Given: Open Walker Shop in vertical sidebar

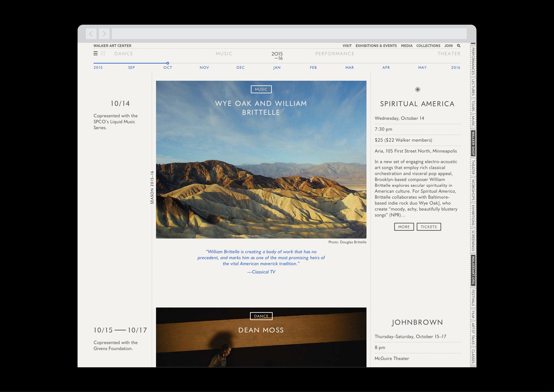Looking at the screenshot, I should point(473,143).
